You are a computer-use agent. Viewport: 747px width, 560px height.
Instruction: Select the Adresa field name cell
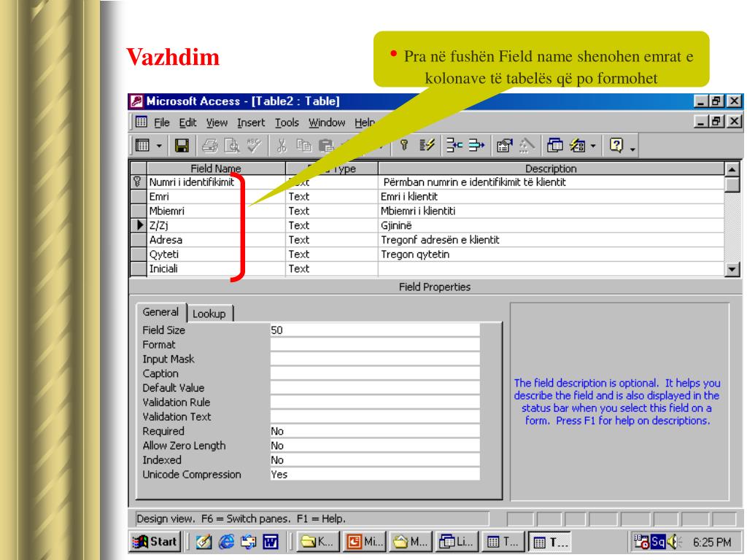(216, 240)
